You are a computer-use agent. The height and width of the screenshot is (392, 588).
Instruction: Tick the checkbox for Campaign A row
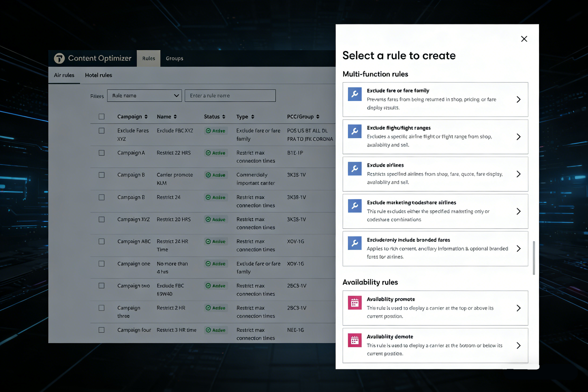pos(102,153)
